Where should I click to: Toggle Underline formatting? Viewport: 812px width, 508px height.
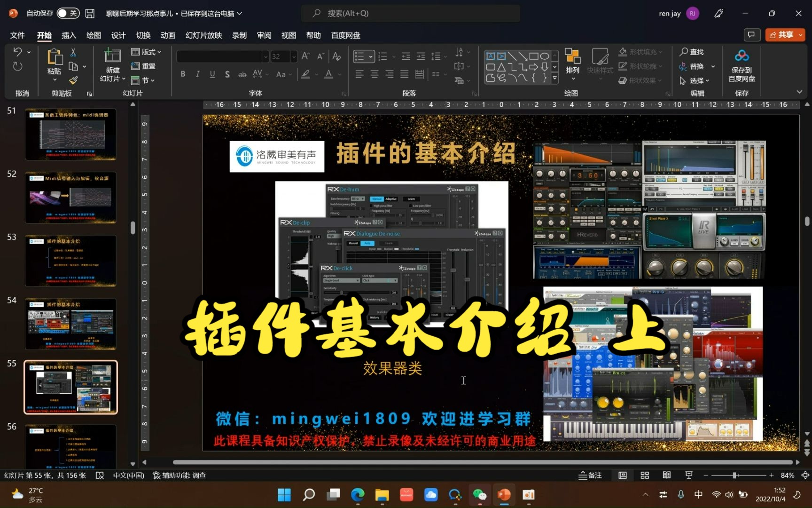[212, 74]
